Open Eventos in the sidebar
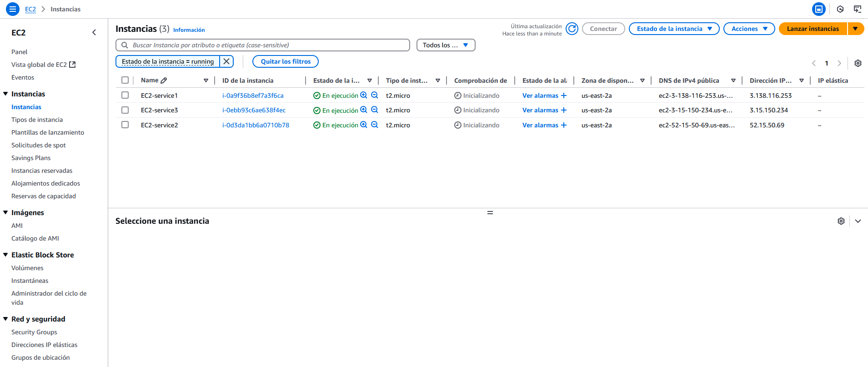This screenshot has width=868, height=367. (x=23, y=77)
